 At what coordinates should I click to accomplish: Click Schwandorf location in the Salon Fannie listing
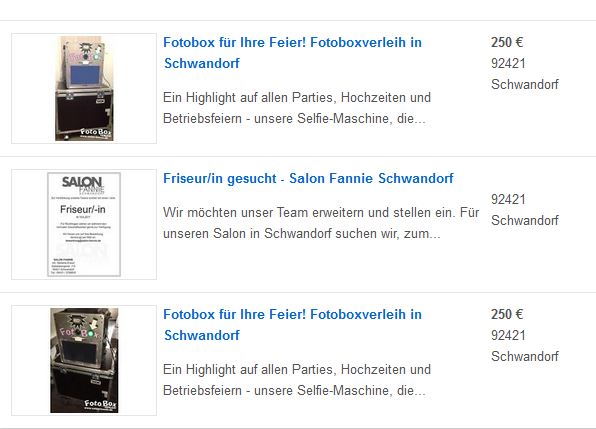pos(525,220)
